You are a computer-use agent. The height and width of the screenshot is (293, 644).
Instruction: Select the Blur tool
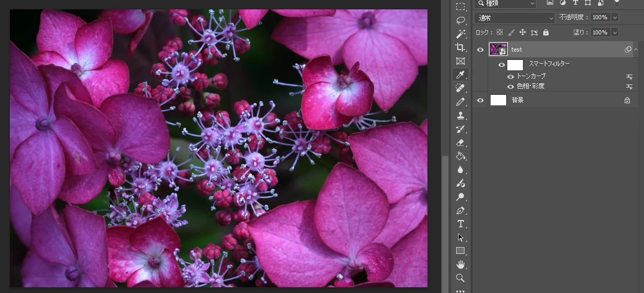pos(460,169)
